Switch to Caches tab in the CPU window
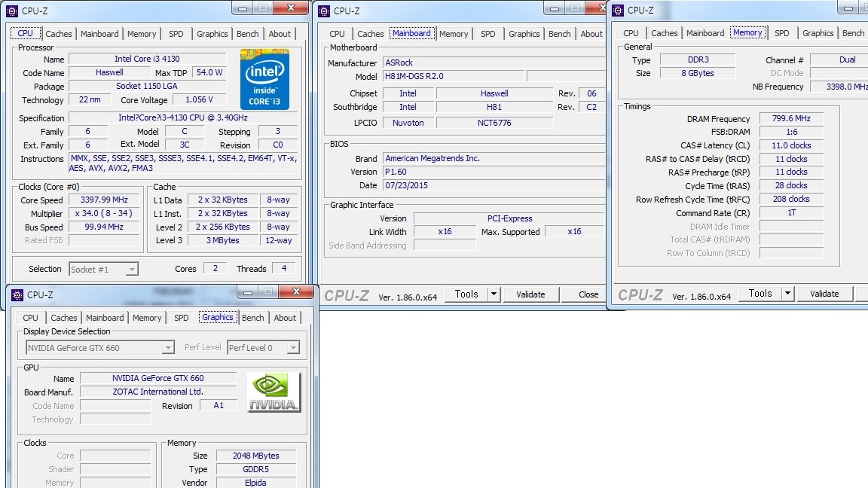Image resolution: width=868 pixels, height=488 pixels. coord(59,34)
